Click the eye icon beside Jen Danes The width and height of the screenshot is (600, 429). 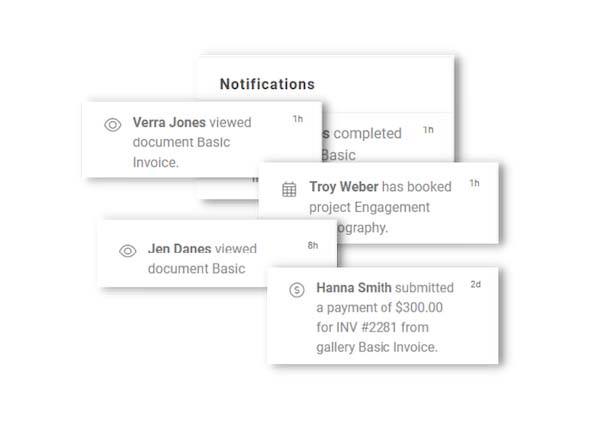point(127,251)
